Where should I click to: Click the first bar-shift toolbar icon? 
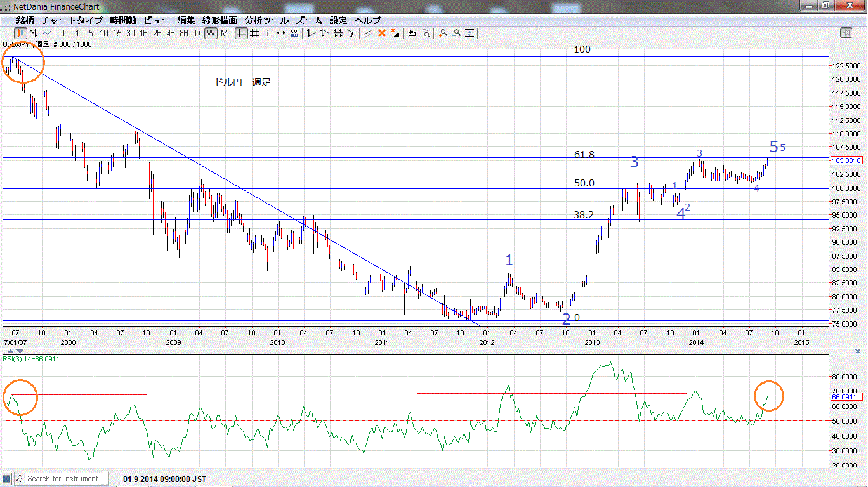[312, 33]
